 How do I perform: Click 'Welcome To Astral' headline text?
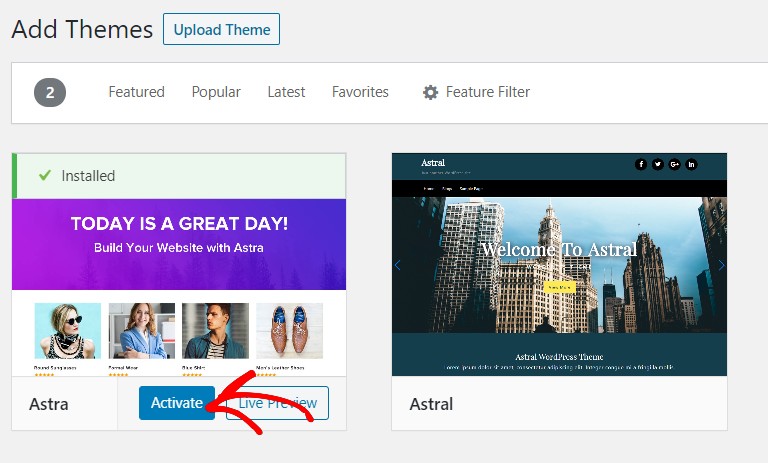tap(559, 249)
